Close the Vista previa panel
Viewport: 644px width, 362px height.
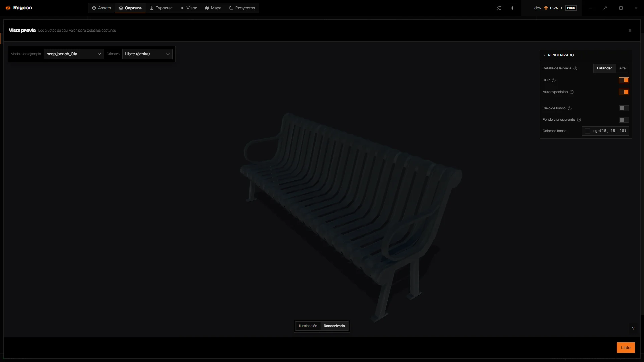(630, 31)
